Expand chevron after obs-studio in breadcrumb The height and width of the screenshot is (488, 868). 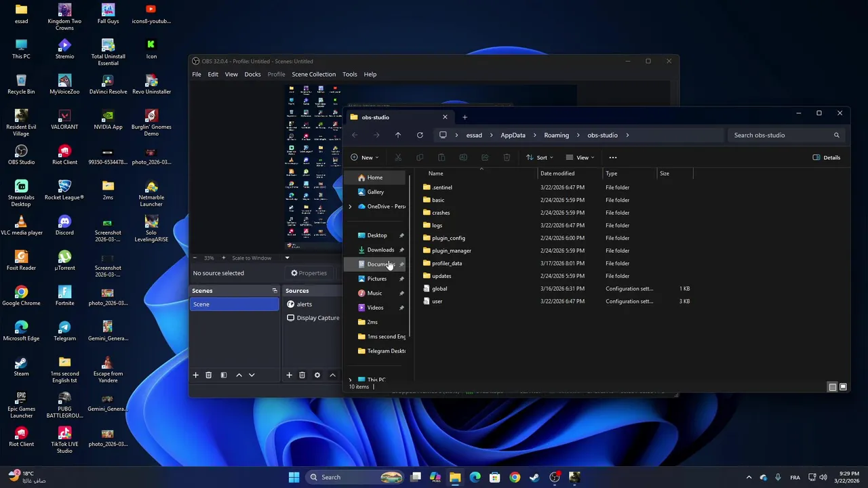point(627,135)
